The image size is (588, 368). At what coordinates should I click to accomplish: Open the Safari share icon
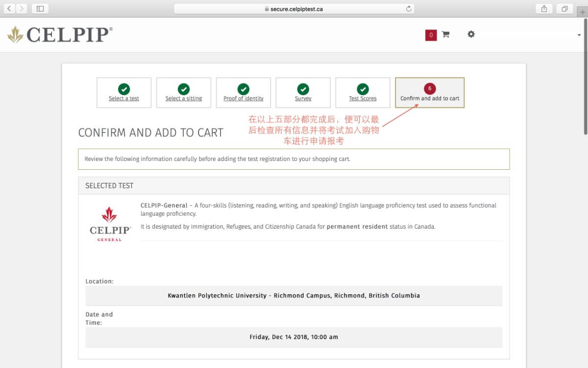544,8
